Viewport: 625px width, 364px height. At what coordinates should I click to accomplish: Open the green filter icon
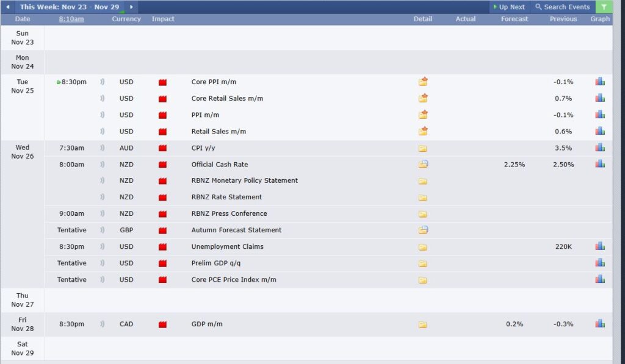coord(603,7)
